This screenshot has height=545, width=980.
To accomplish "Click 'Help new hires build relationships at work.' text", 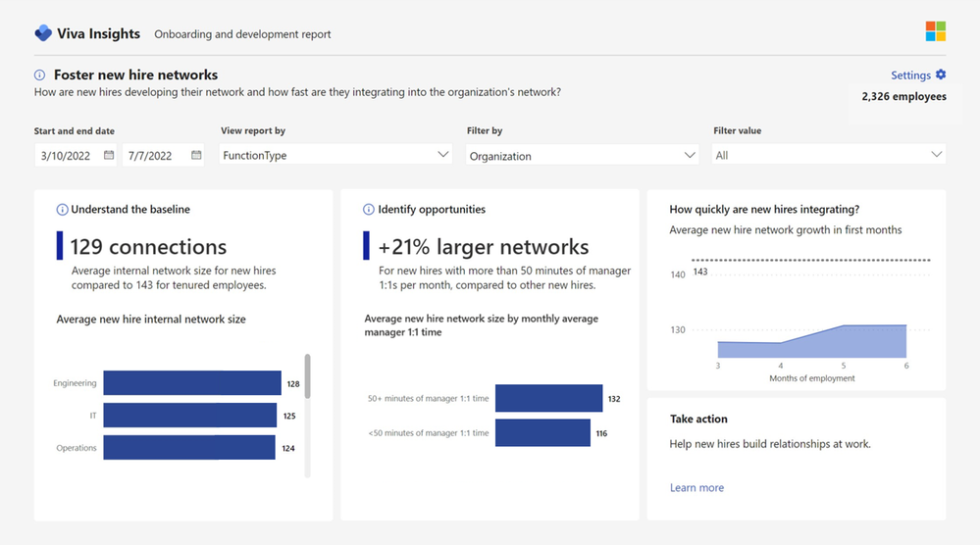I will [770, 444].
